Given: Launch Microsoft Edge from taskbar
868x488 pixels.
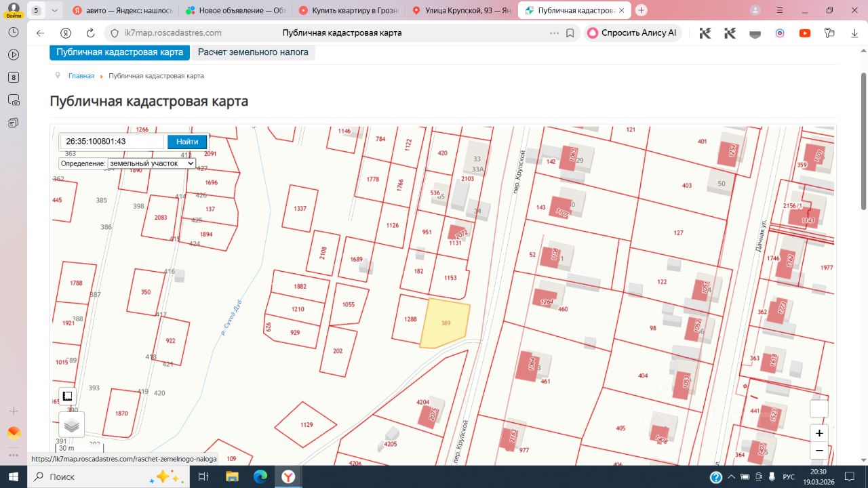Looking at the screenshot, I should pyautogui.click(x=260, y=477).
